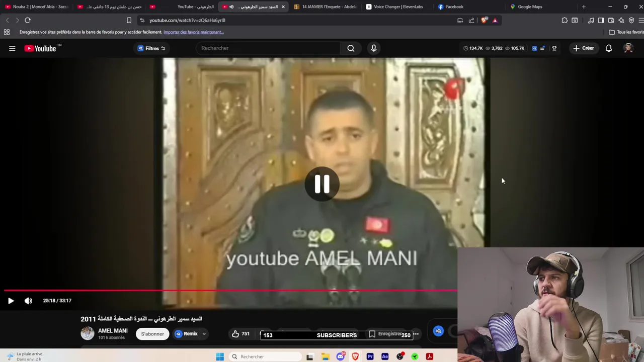Open the browser extensions puzzle icon
Screen dimensions: 644x362
point(565,20)
